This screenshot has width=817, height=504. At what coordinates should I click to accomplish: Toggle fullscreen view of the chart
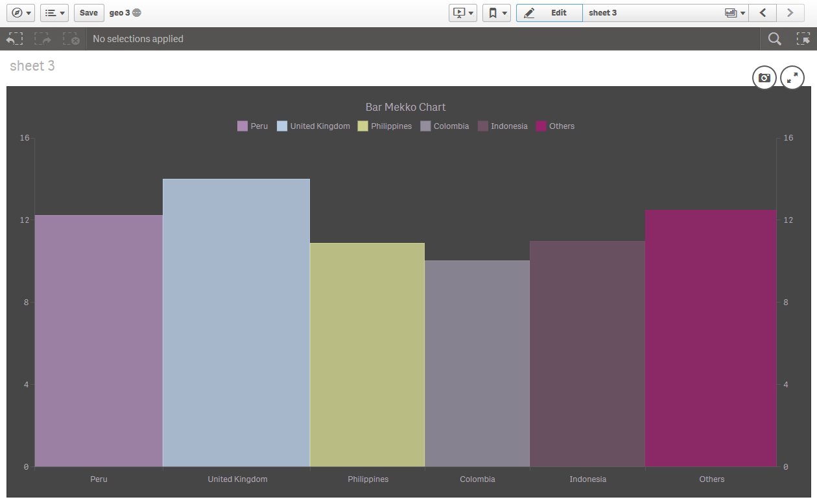pos(792,78)
